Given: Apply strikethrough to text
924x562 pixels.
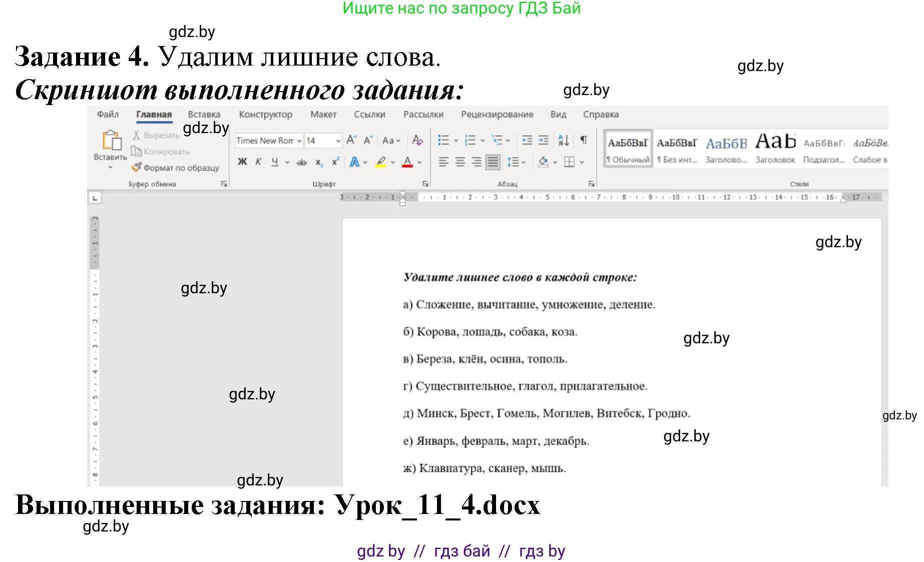Looking at the screenshot, I should pos(302,161).
